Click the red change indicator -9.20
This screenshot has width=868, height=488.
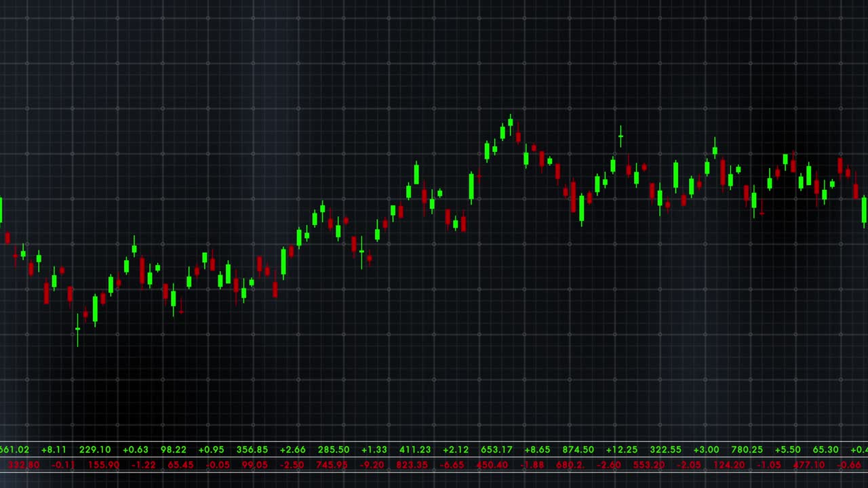pyautogui.click(x=374, y=466)
